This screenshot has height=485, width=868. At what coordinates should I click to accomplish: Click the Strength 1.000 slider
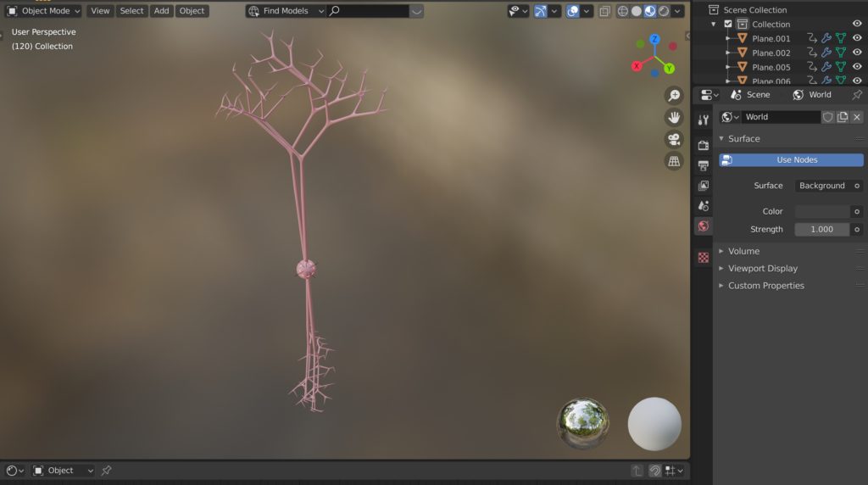point(822,229)
